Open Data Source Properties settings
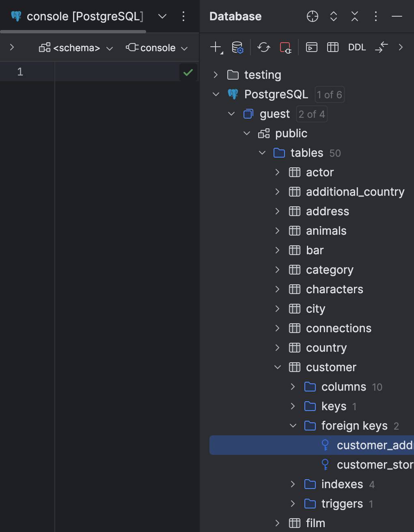 pyautogui.click(x=237, y=47)
